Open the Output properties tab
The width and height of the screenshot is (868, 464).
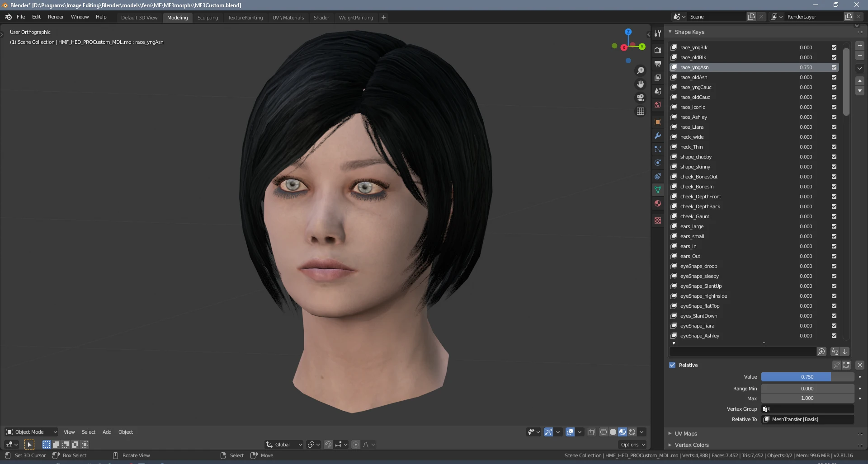point(658,64)
